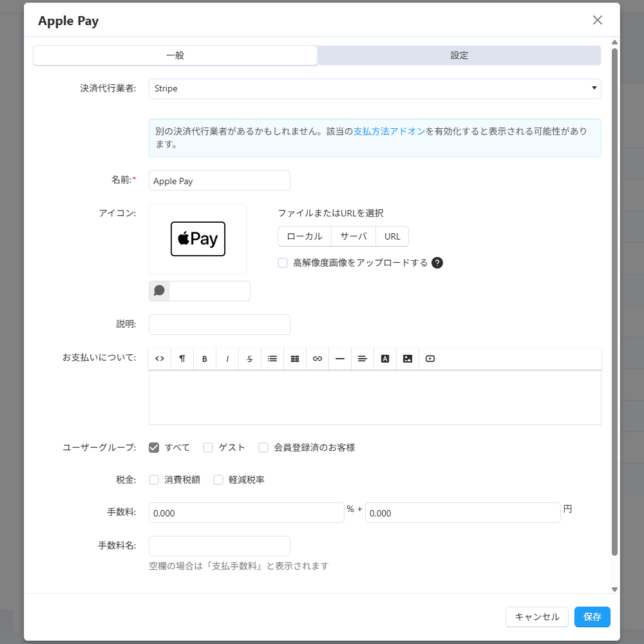The width and height of the screenshot is (644, 644).
Task: Check the 会員登録済のお客様 checkbox
Action: [263, 448]
